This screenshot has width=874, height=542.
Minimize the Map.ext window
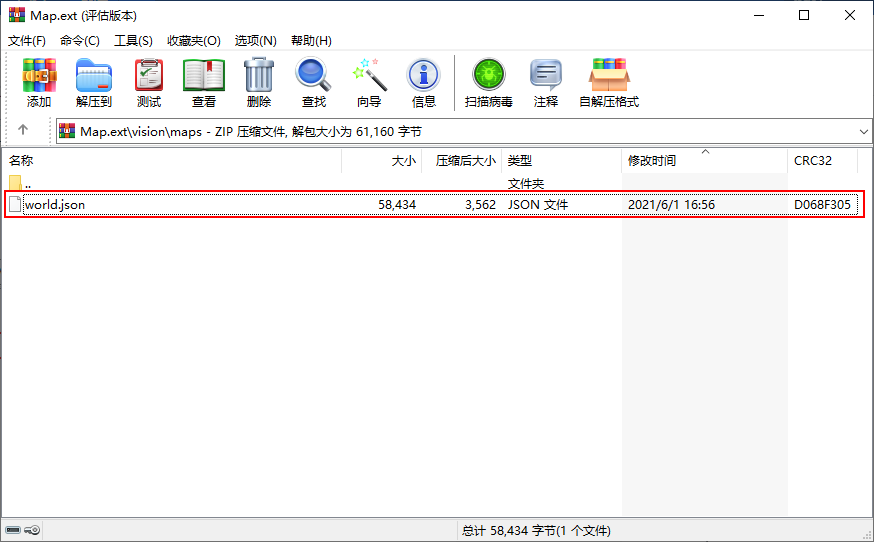click(759, 15)
